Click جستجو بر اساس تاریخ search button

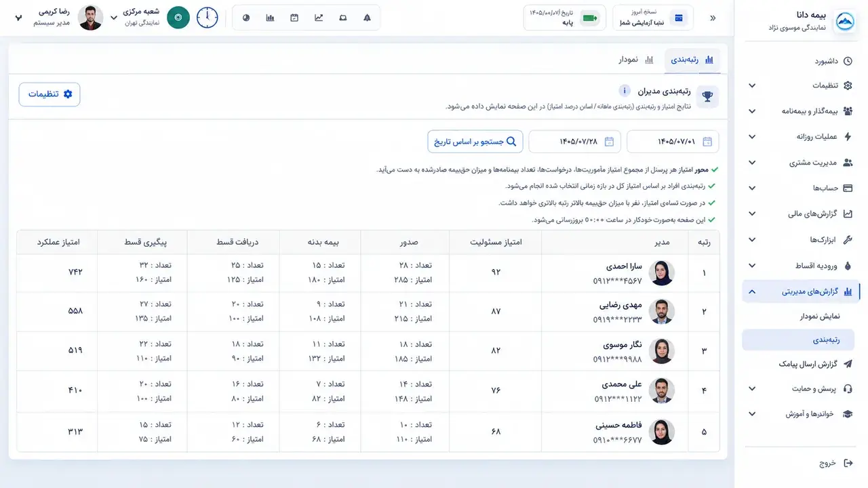475,142
